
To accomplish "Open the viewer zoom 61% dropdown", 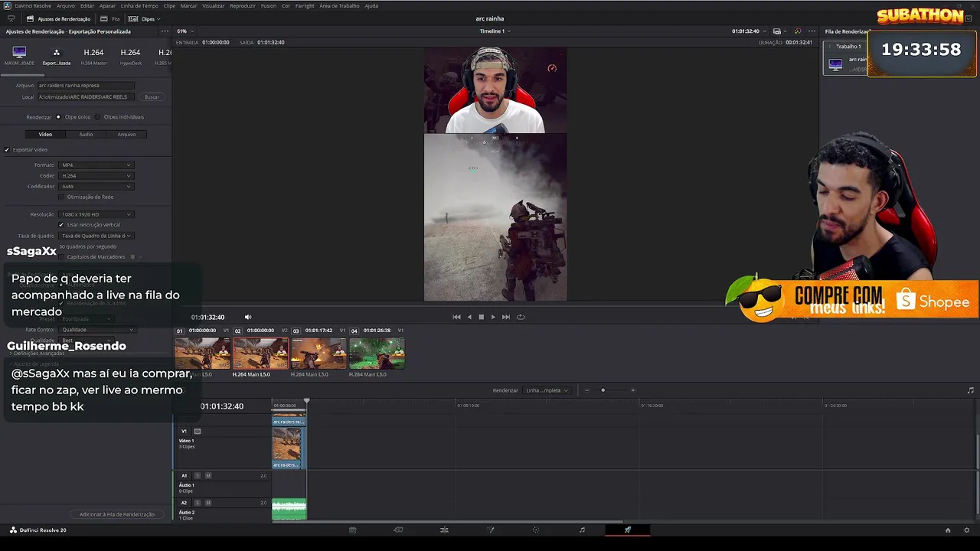I will click(x=185, y=31).
